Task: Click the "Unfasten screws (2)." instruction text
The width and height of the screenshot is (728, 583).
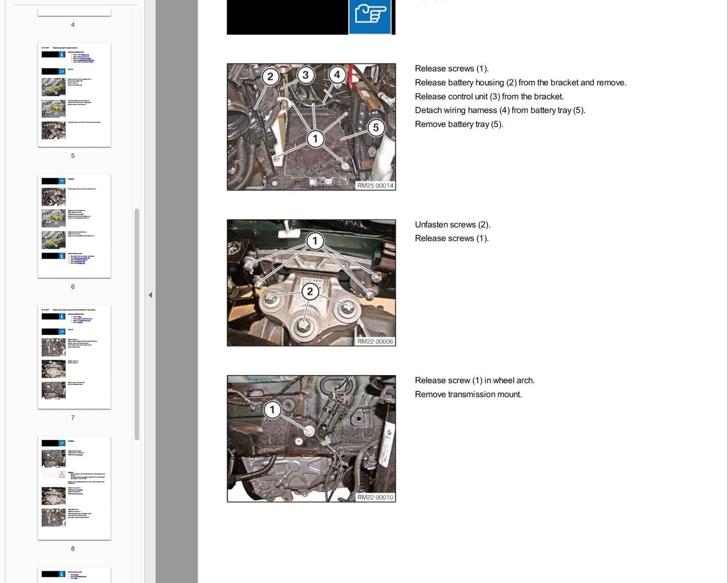Action: click(x=452, y=225)
